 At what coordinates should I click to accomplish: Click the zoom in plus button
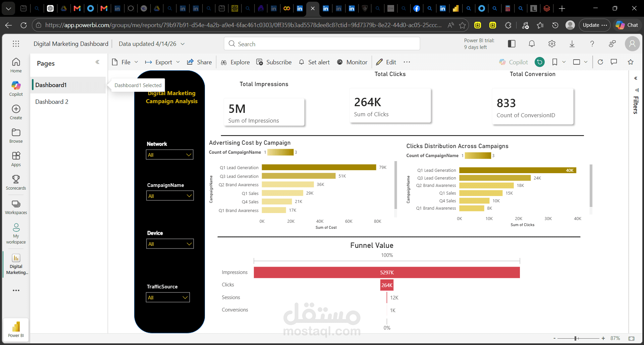(603, 338)
